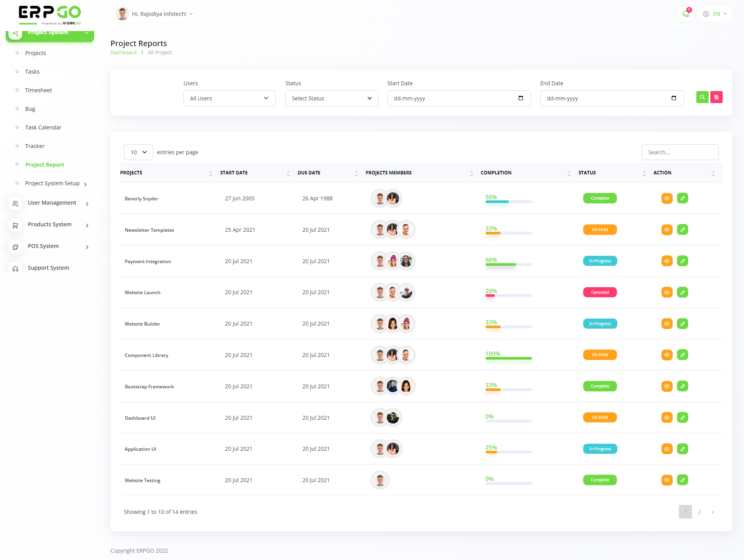Click the POS System sidebar icon
744x560 pixels.
pos(15,247)
